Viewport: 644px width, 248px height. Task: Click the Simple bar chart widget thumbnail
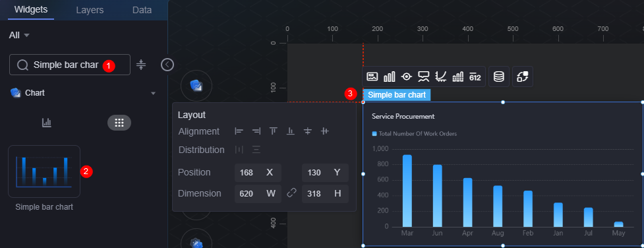point(44,171)
